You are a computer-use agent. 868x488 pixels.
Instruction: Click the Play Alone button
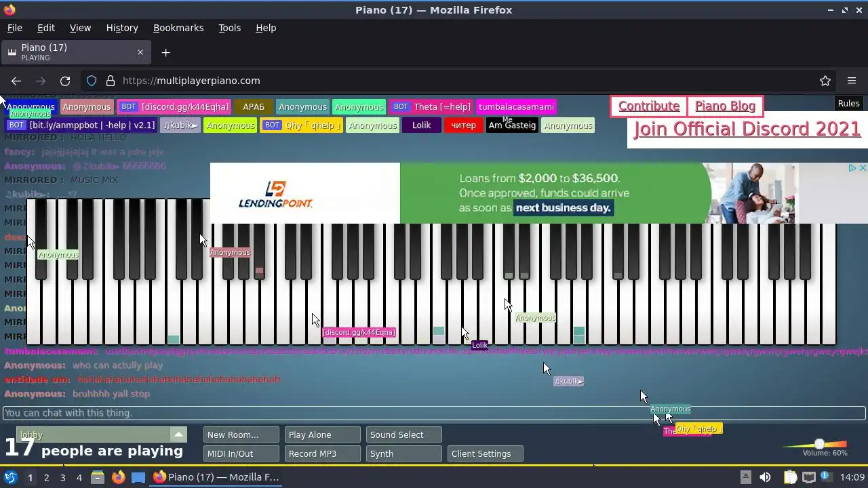tap(322, 434)
